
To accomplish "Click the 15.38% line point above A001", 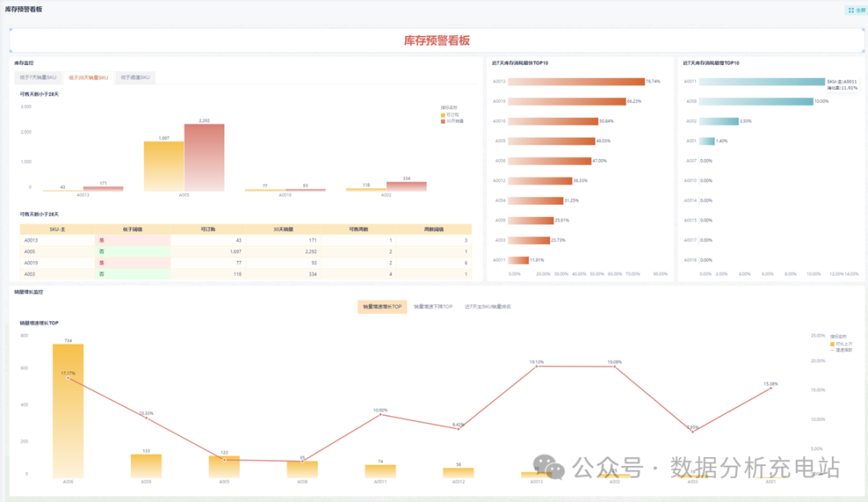I will (771, 389).
